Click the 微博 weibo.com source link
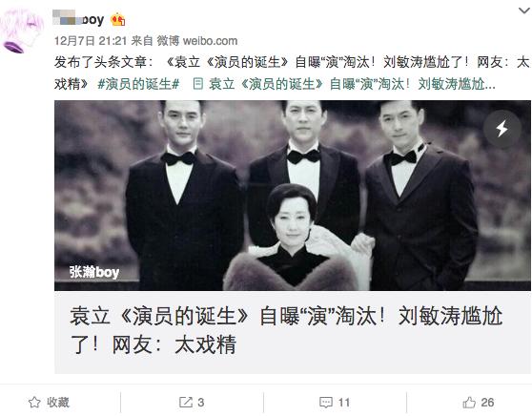The height and width of the screenshot is (416, 532). (x=196, y=41)
